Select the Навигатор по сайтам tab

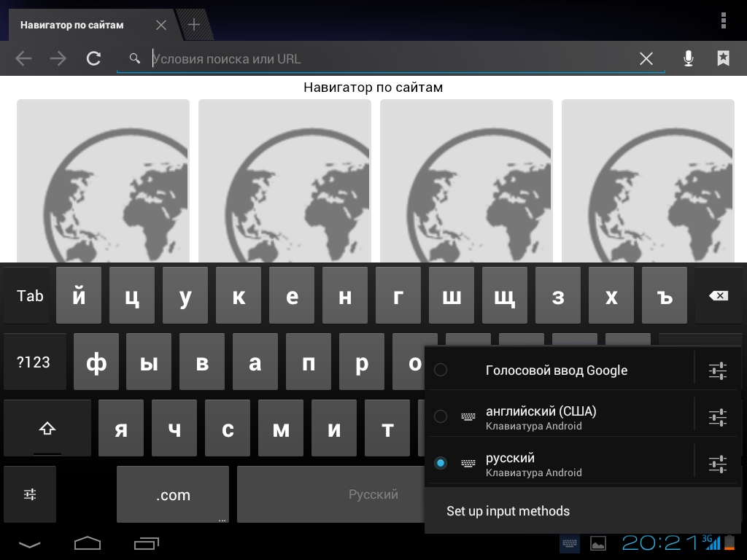(73, 25)
